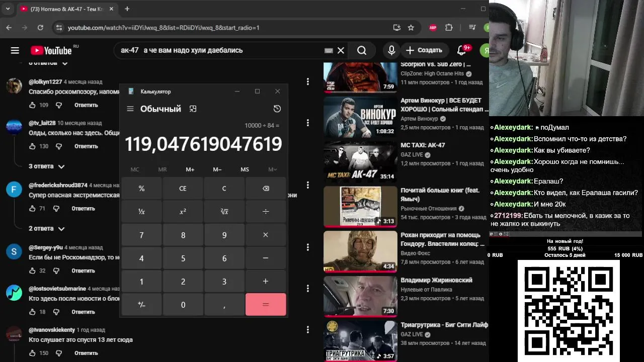
Task: Click the Calculator x squared key
Action: (x=183, y=212)
